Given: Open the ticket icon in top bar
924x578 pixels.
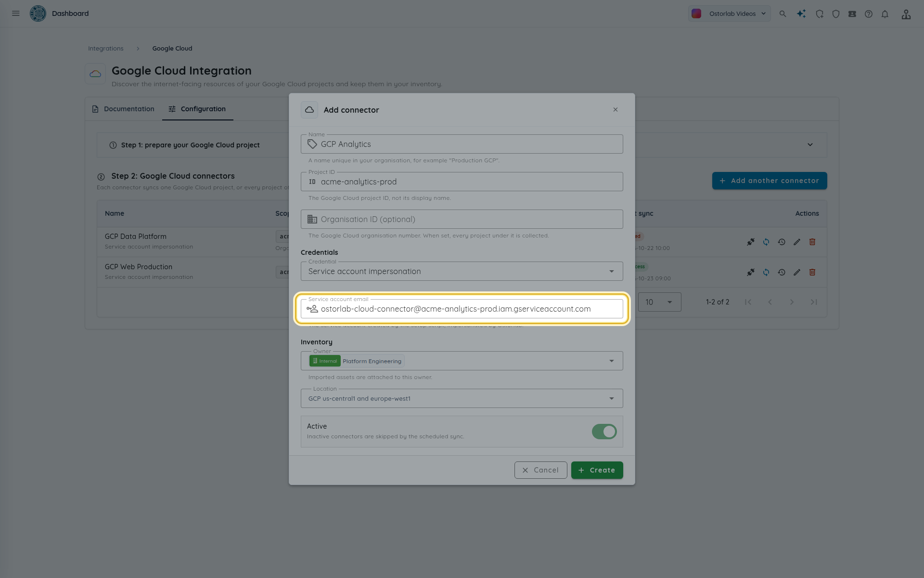Looking at the screenshot, I should [852, 14].
